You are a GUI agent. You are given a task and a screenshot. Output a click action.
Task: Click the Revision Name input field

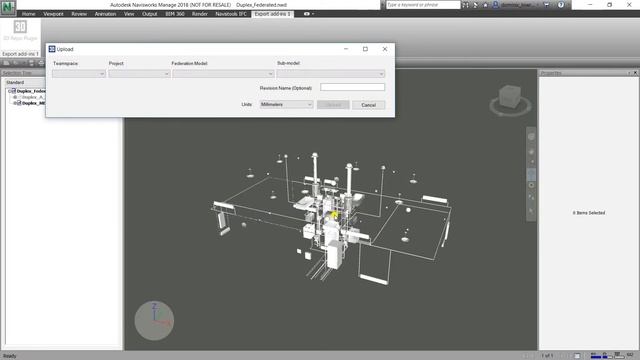[352, 87]
